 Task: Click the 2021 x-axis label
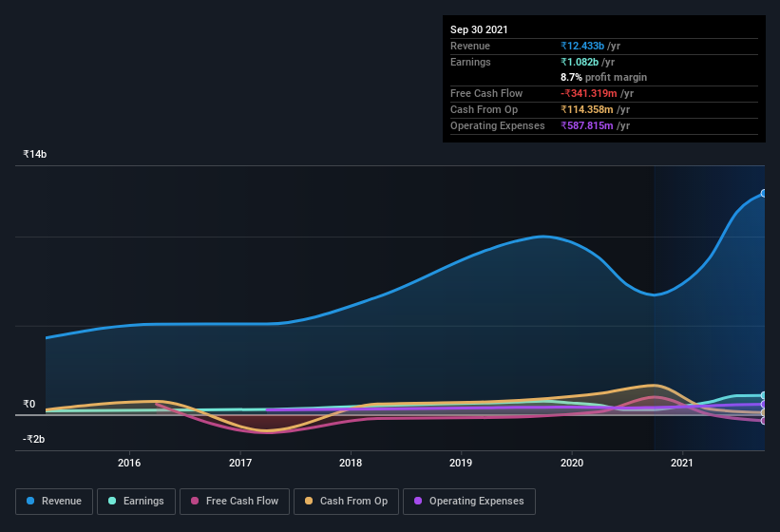click(682, 463)
